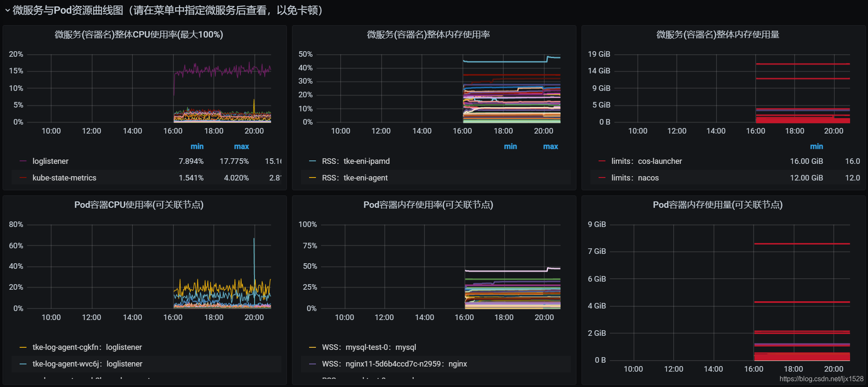Click the yellow swatch beside WSS: mysql-test-0

click(313, 347)
